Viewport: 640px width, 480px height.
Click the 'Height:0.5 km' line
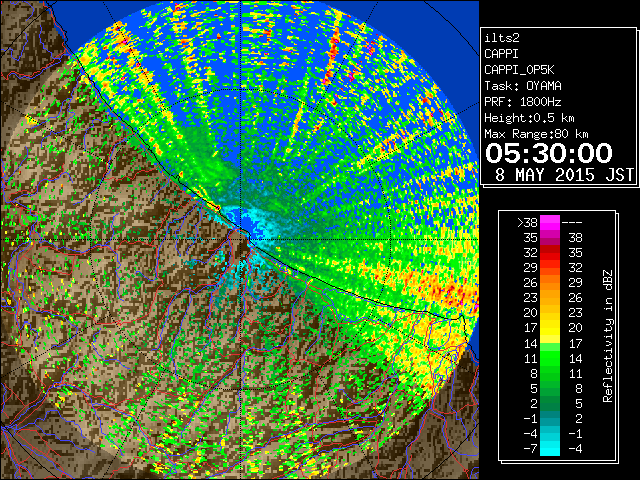coord(529,118)
